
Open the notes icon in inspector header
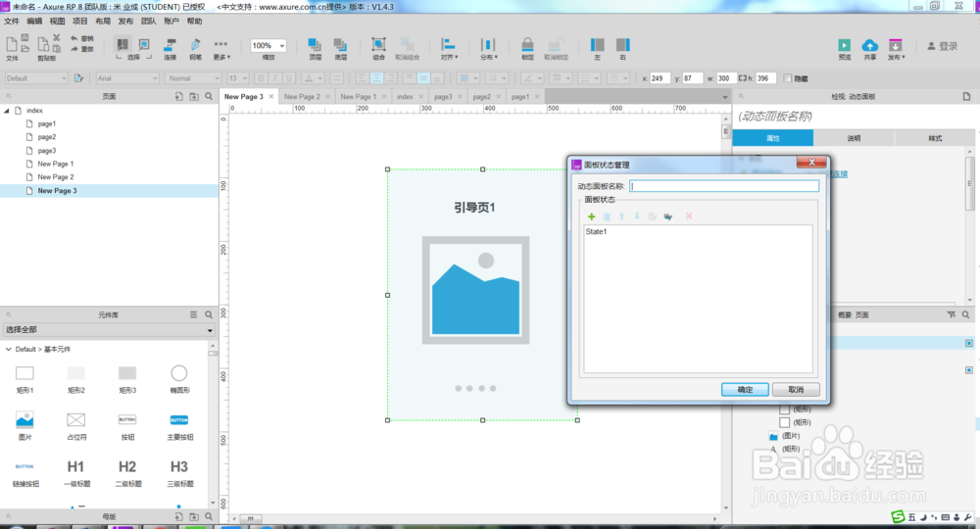pyautogui.click(x=966, y=96)
